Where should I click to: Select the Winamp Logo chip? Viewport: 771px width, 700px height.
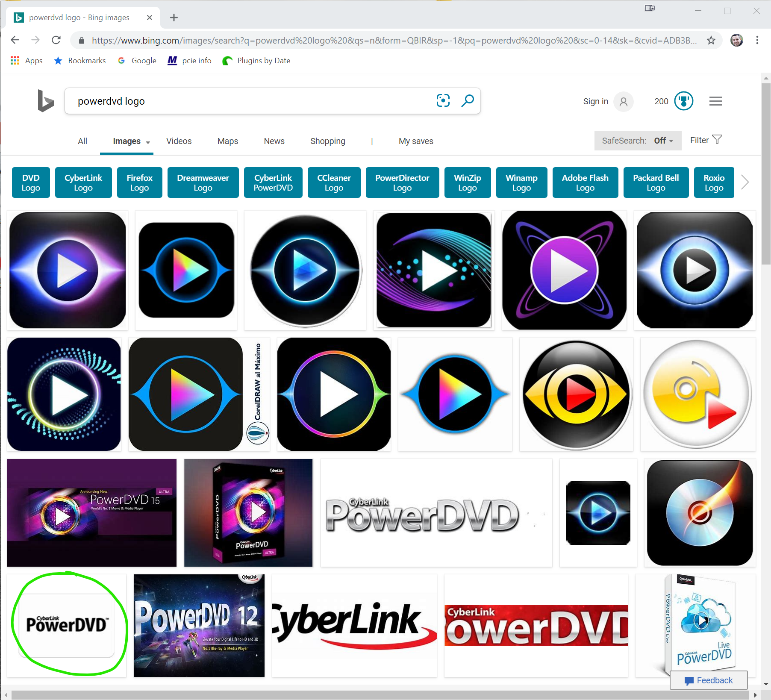click(521, 182)
